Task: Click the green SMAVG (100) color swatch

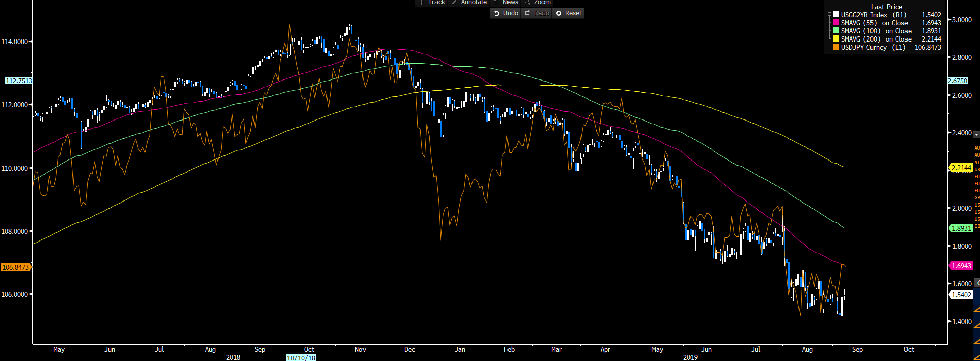Action: [x=836, y=31]
